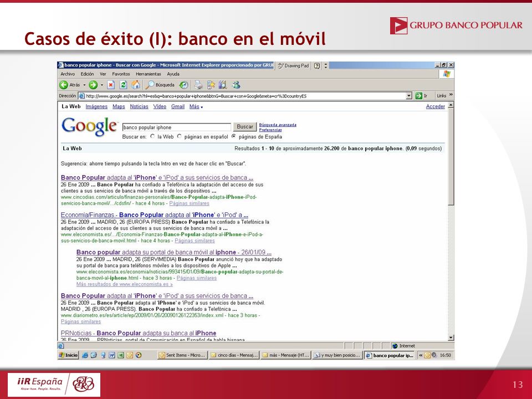
Task: Open the Gmail link
Action: [x=178, y=106]
